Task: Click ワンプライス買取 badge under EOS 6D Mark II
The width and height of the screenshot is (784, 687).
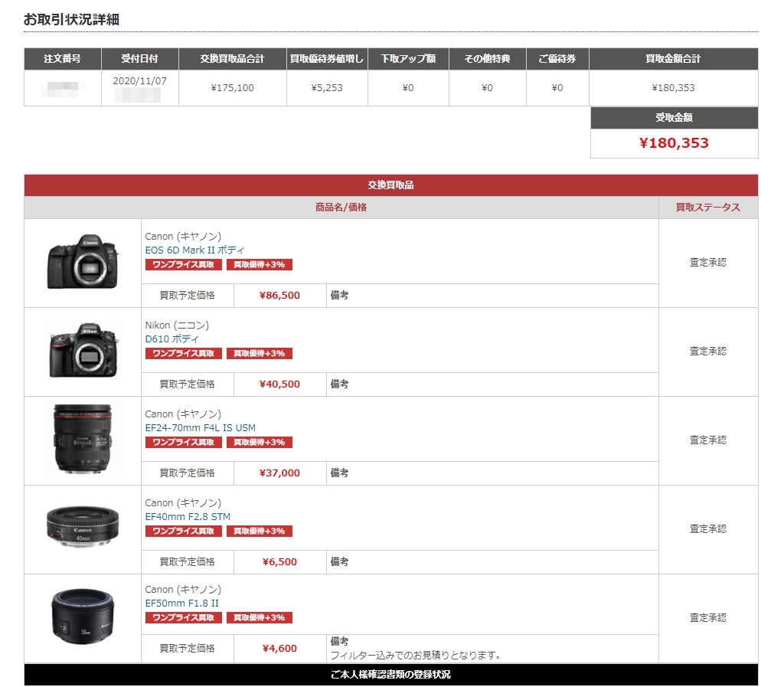Action: click(x=184, y=264)
